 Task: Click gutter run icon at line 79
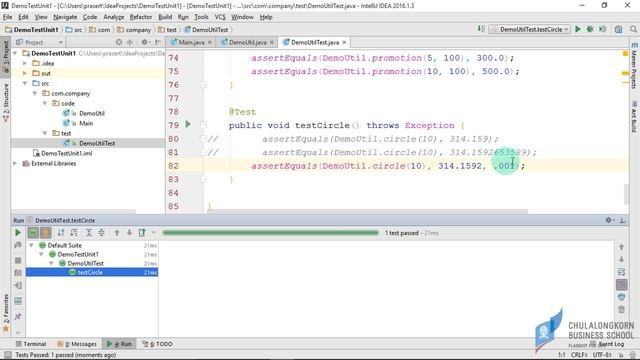pos(188,124)
